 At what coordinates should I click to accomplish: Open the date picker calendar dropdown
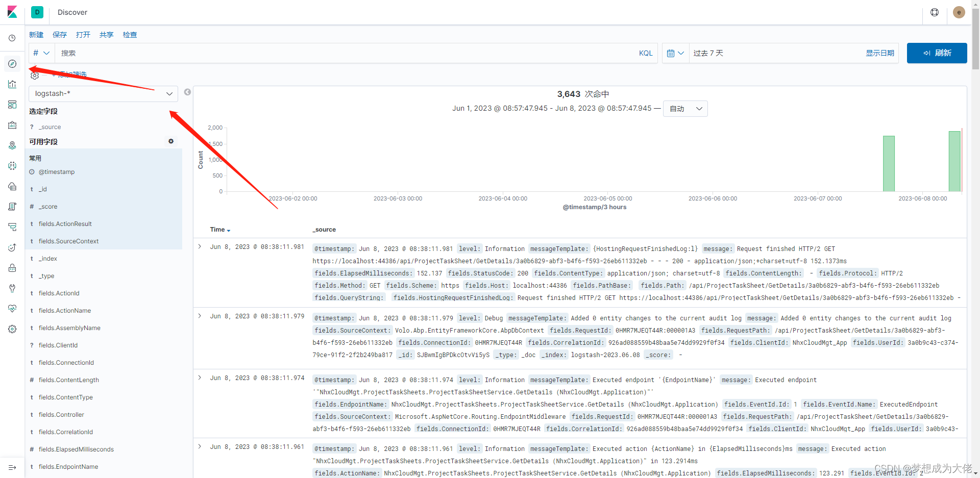(x=675, y=53)
